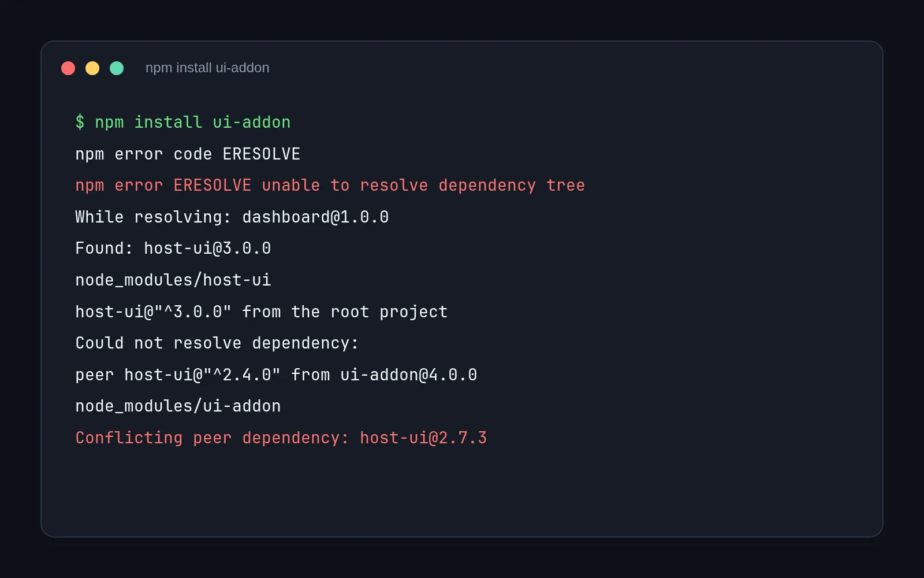Click the red 'unable to resolve dependency tree' line

(x=330, y=186)
